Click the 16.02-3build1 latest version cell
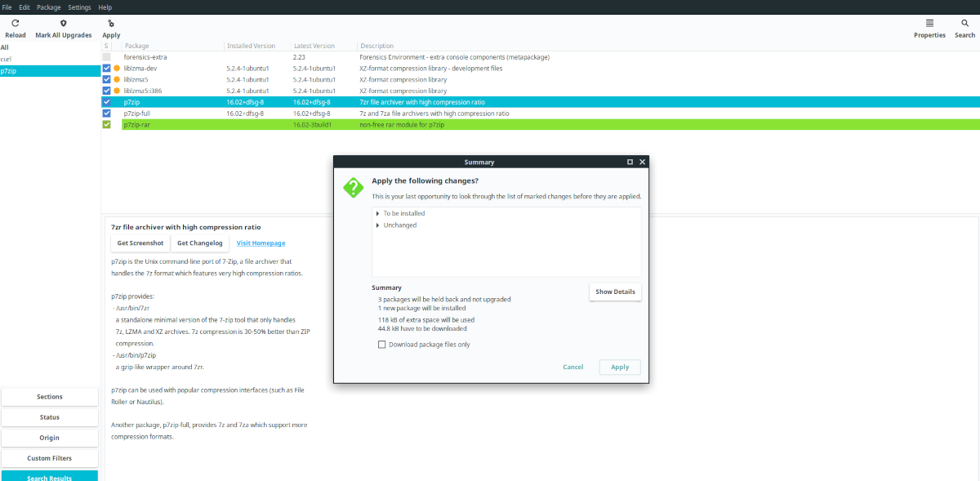The width and height of the screenshot is (980, 481). pos(311,125)
